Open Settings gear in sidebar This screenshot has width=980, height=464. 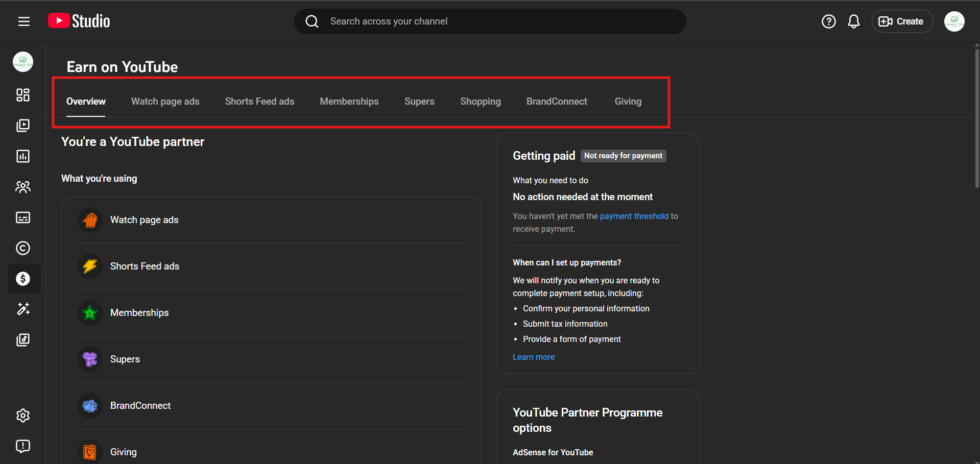[x=23, y=416]
